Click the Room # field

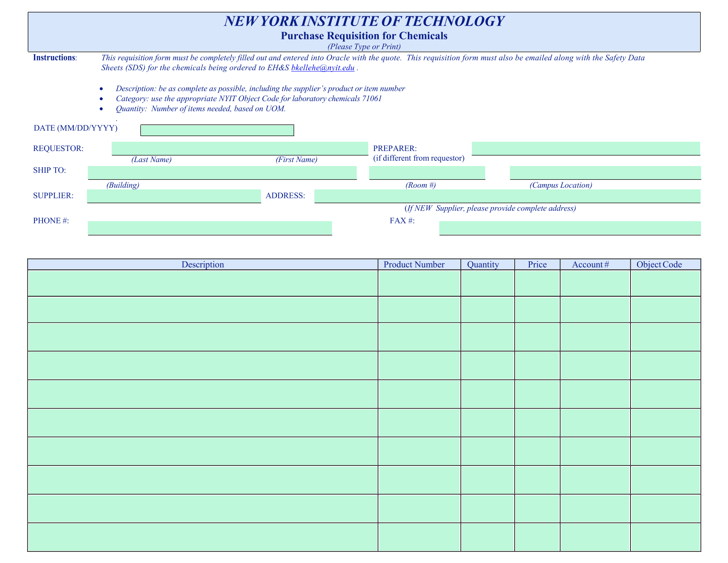(x=427, y=173)
